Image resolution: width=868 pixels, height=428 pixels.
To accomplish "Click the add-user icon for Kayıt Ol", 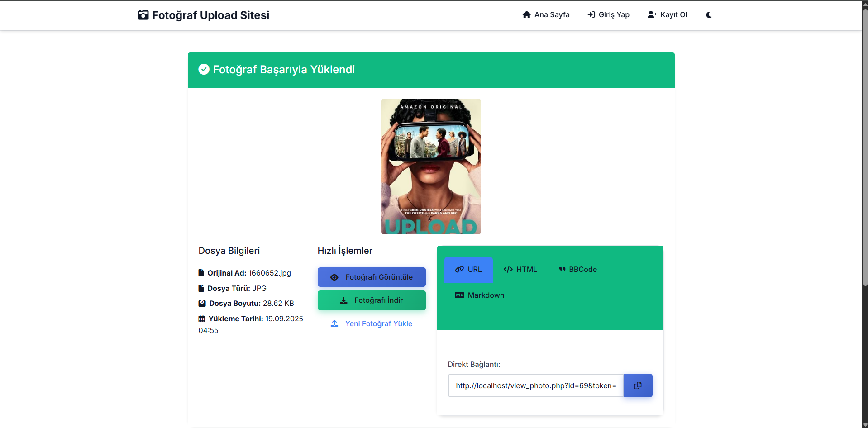I will pos(652,14).
